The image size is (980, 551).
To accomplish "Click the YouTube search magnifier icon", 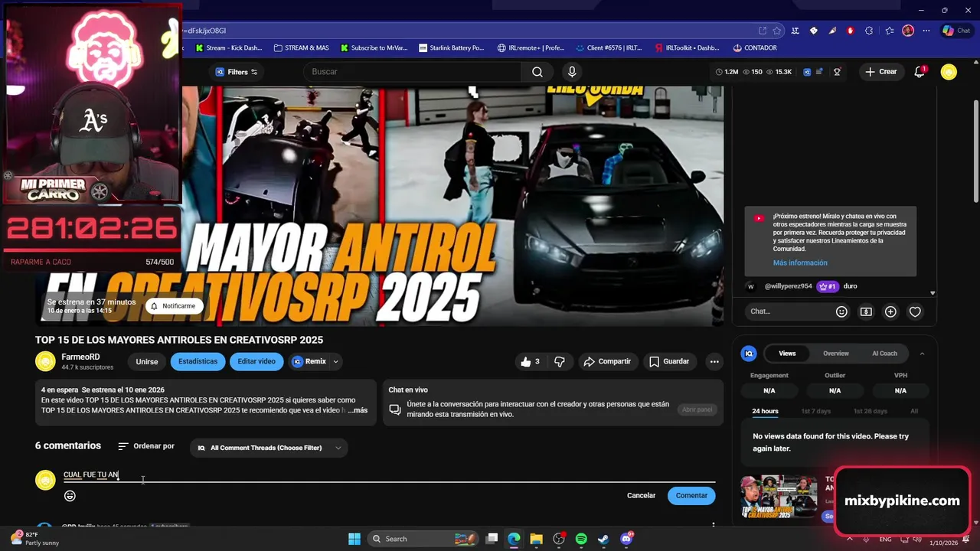I will tap(537, 72).
